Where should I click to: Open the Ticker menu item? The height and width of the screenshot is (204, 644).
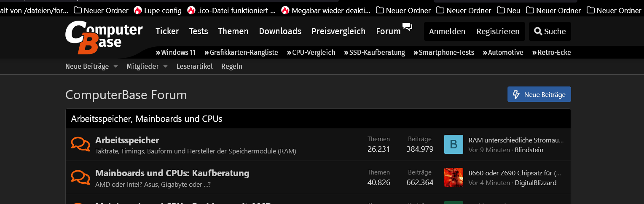[x=167, y=31]
